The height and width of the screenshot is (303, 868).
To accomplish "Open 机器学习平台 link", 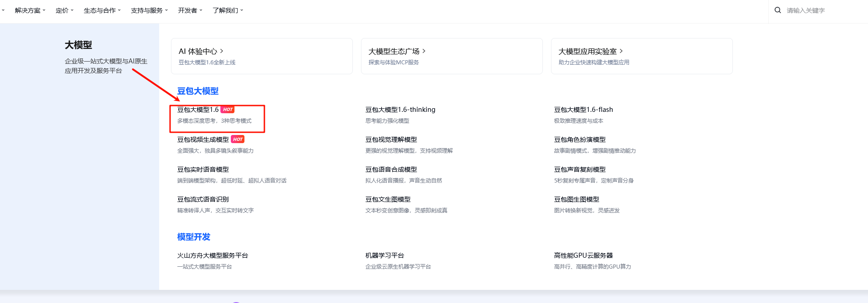I will [x=385, y=255].
